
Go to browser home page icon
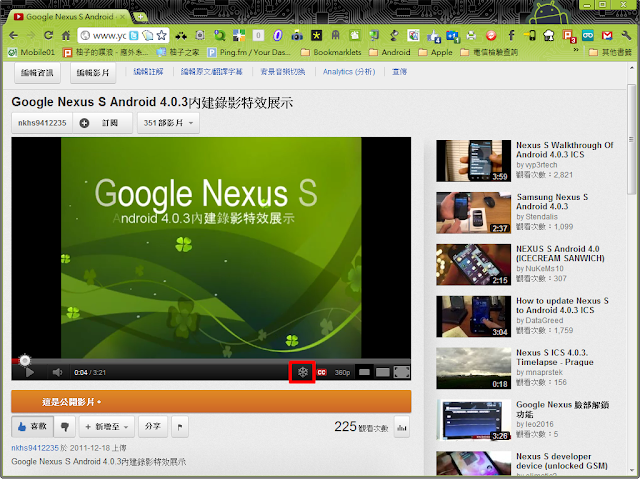point(66,36)
